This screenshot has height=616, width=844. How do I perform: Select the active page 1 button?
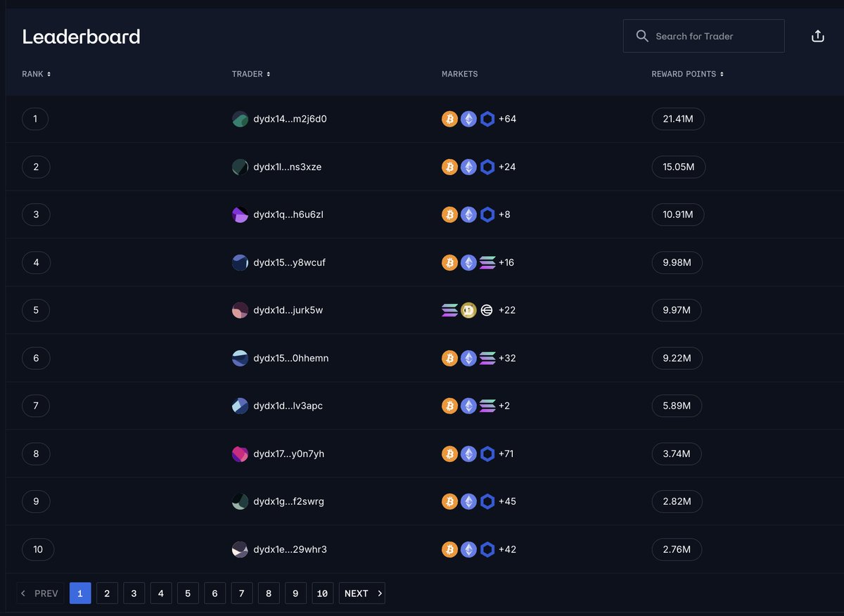[80, 593]
